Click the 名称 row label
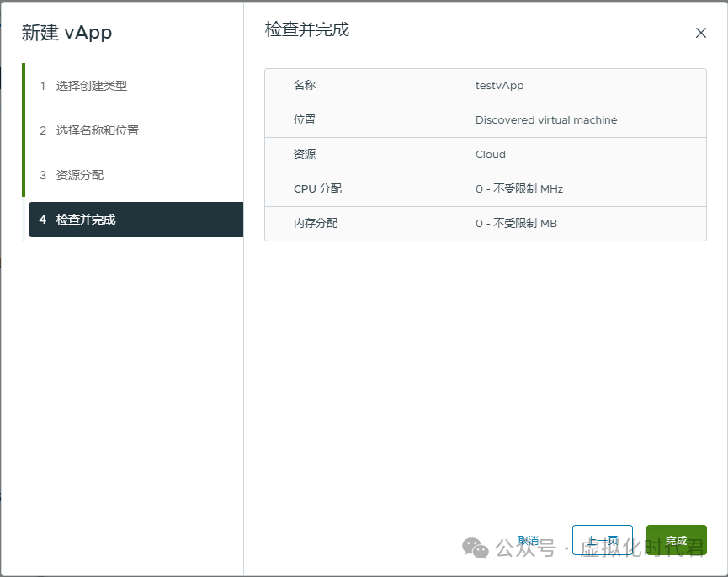Screen dimensions: 728x577 305,85
